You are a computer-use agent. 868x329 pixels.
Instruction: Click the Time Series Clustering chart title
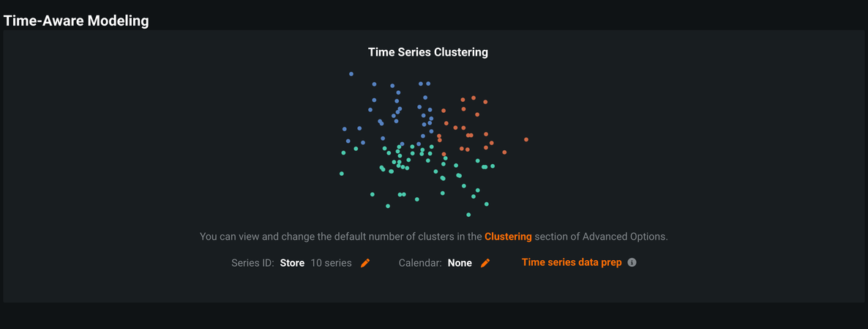(427, 52)
